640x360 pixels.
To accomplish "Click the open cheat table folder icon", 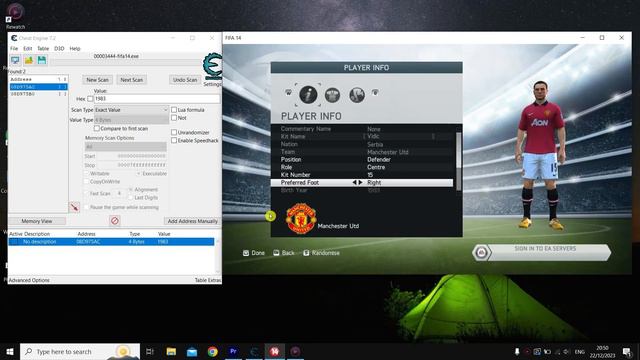I will tap(29, 60).
